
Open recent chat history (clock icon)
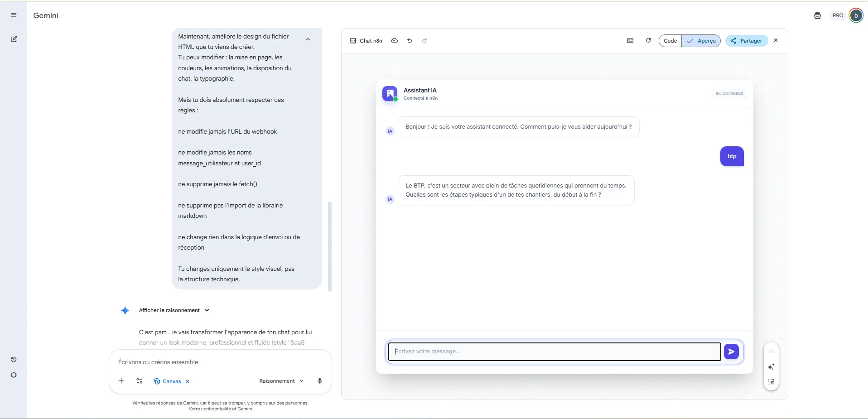click(x=14, y=359)
